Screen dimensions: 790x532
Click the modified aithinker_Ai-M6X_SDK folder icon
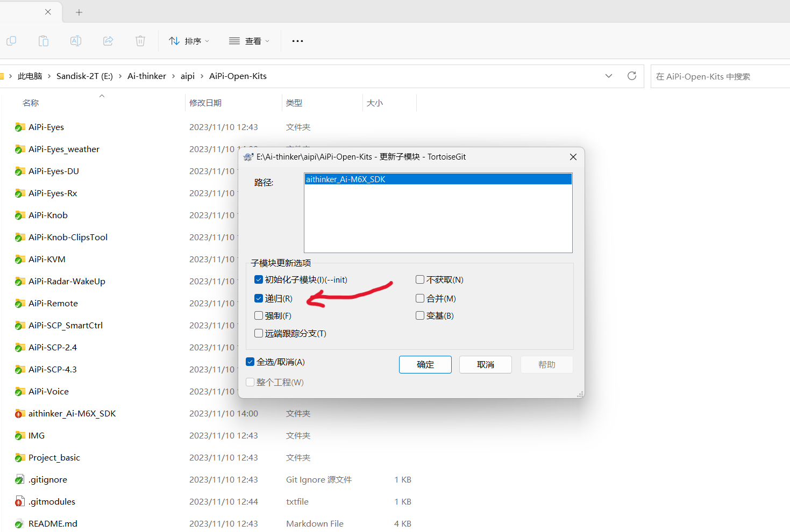pos(20,414)
